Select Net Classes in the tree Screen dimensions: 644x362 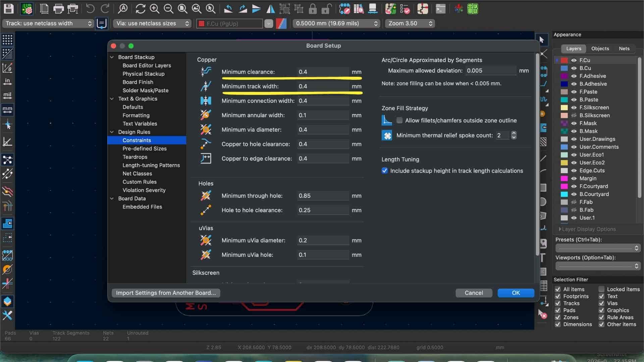137,174
